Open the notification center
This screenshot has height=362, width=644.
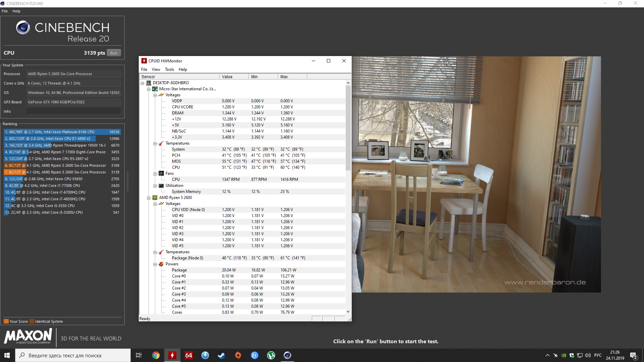634,356
